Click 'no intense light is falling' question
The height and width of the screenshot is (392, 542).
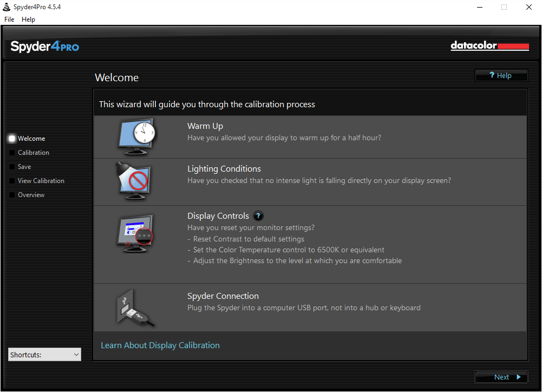[x=319, y=180]
